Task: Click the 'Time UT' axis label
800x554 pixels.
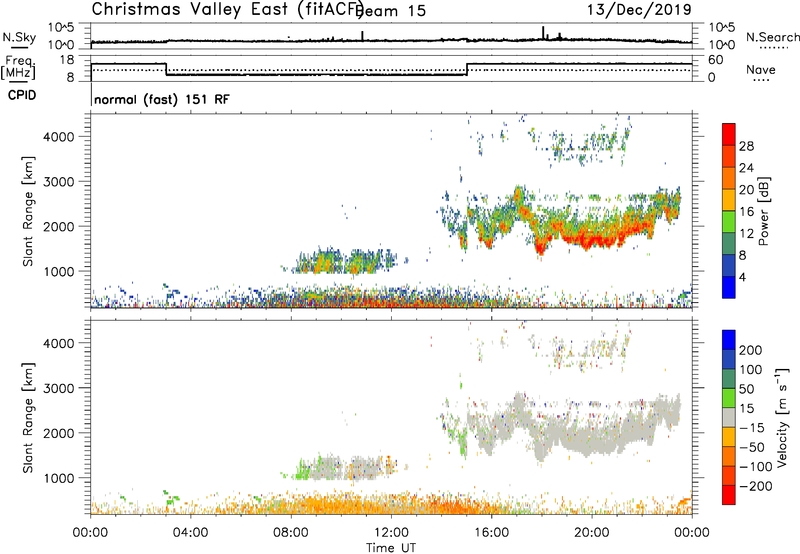Action: pyautogui.click(x=391, y=548)
